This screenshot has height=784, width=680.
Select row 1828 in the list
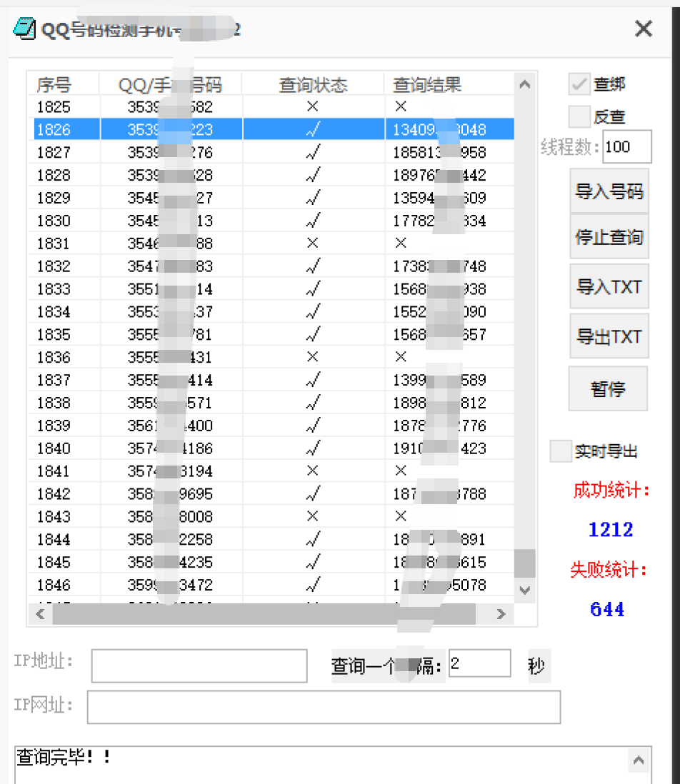click(271, 175)
